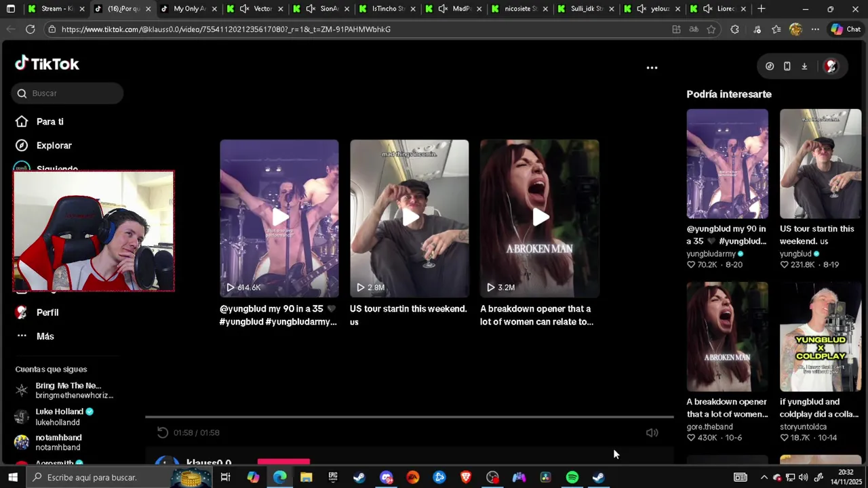Open the three-dots video options menu

[x=652, y=68]
